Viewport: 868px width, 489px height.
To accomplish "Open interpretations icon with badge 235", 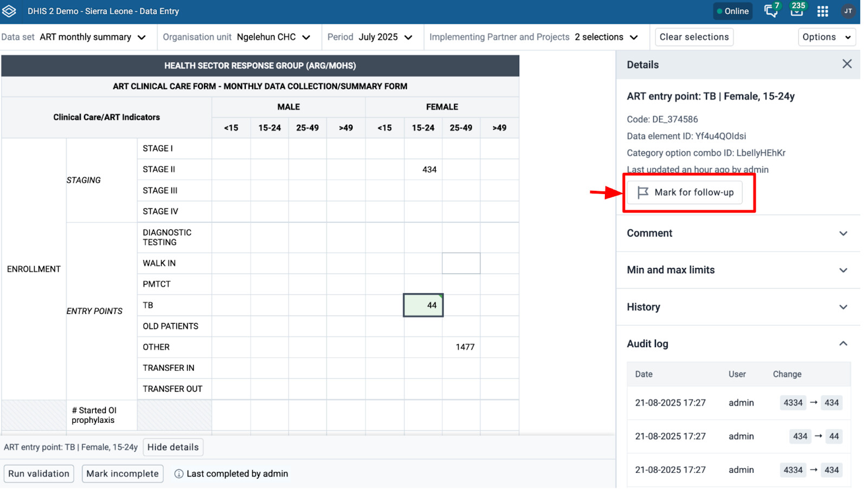I will 796,11.
